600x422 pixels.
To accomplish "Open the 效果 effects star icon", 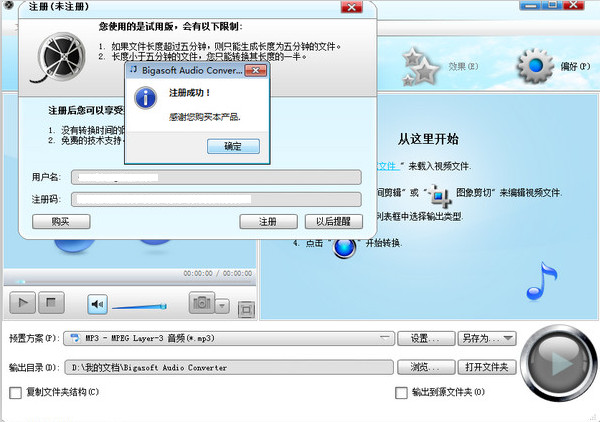I will (420, 66).
